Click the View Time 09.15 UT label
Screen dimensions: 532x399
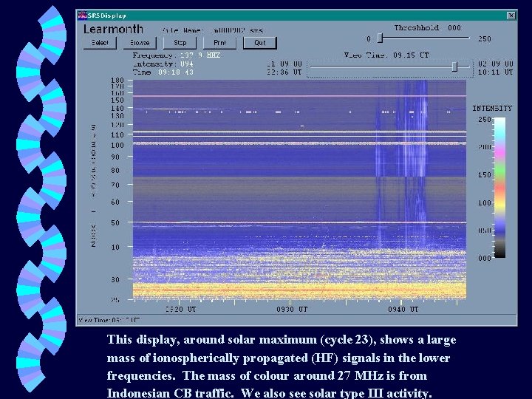(x=386, y=55)
